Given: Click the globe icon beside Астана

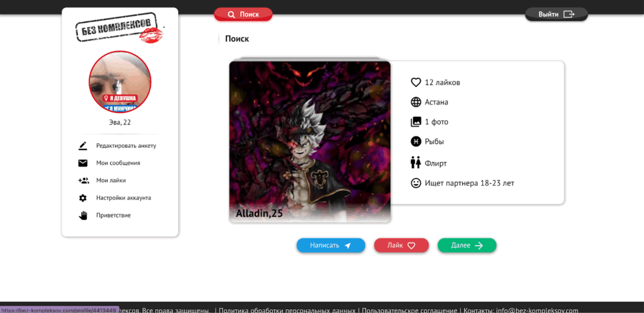Looking at the screenshot, I should click(x=415, y=102).
